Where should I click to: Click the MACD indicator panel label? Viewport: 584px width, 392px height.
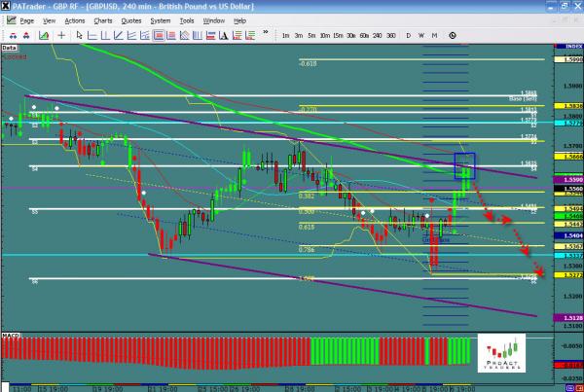(12, 337)
